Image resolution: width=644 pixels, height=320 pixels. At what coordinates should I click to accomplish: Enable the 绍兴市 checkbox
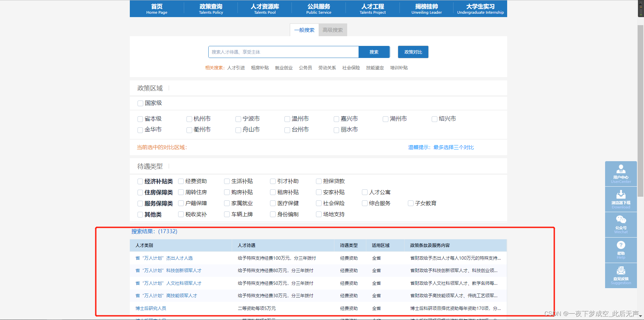(x=434, y=119)
